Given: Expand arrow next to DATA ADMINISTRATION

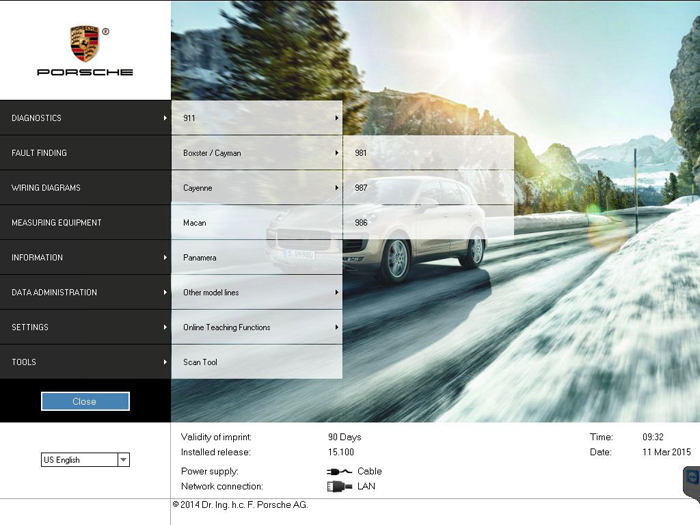Looking at the screenshot, I should (x=165, y=292).
